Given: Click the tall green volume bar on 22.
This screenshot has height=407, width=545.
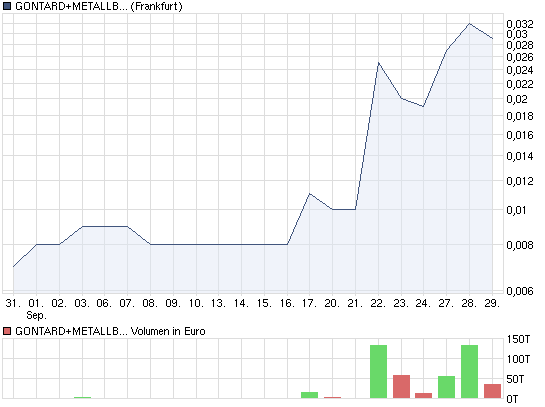Looking at the screenshot, I should (379, 372).
